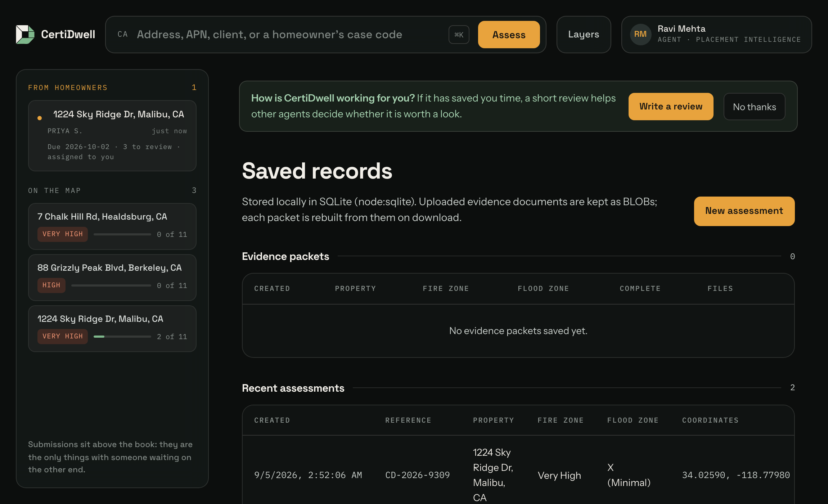Click coordinates 34.02590, -118.77980
This screenshot has width=828, height=504.
(736, 475)
